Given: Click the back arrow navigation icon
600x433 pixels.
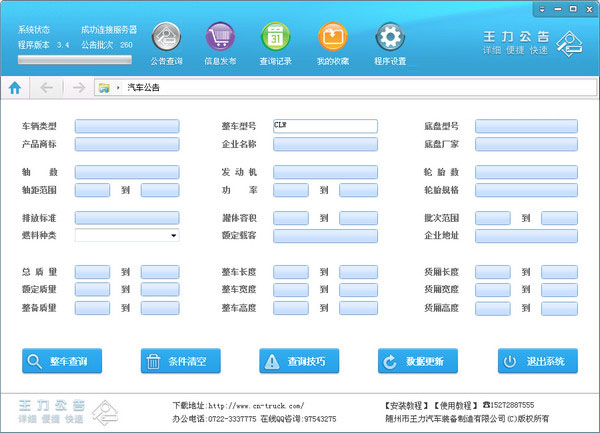Looking at the screenshot, I should click(x=46, y=88).
